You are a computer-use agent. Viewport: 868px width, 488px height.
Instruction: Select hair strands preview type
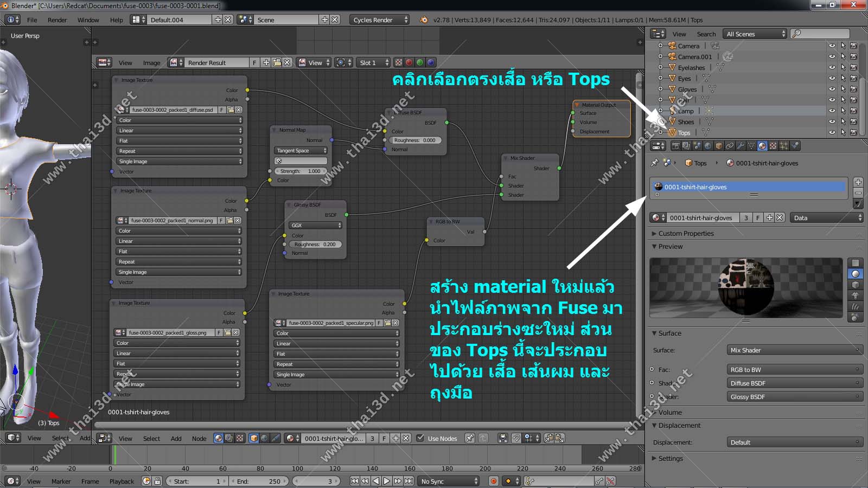855,306
